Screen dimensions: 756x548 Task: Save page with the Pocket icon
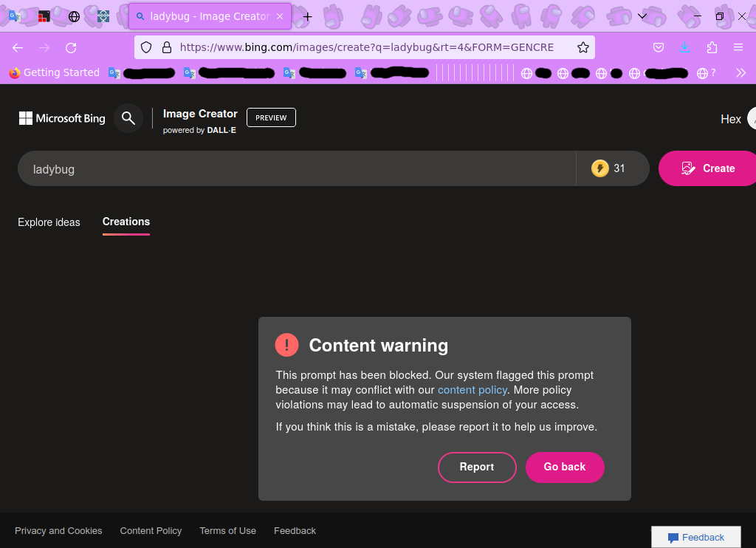(x=658, y=47)
